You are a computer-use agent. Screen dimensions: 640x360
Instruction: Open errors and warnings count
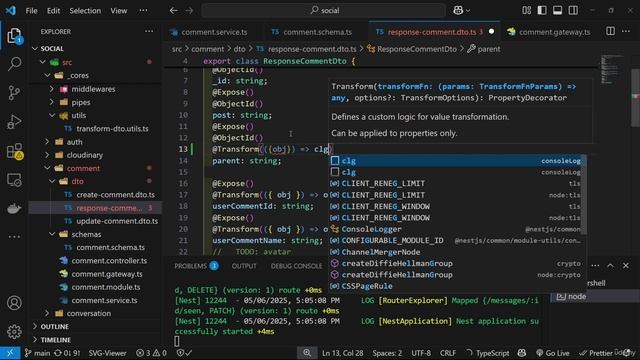click(x=151, y=353)
